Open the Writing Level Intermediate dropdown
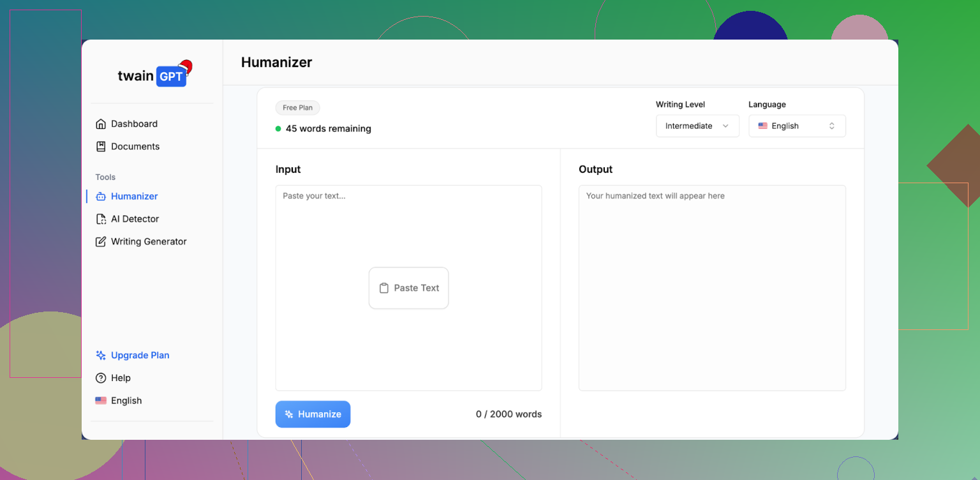980x480 pixels. click(x=697, y=126)
